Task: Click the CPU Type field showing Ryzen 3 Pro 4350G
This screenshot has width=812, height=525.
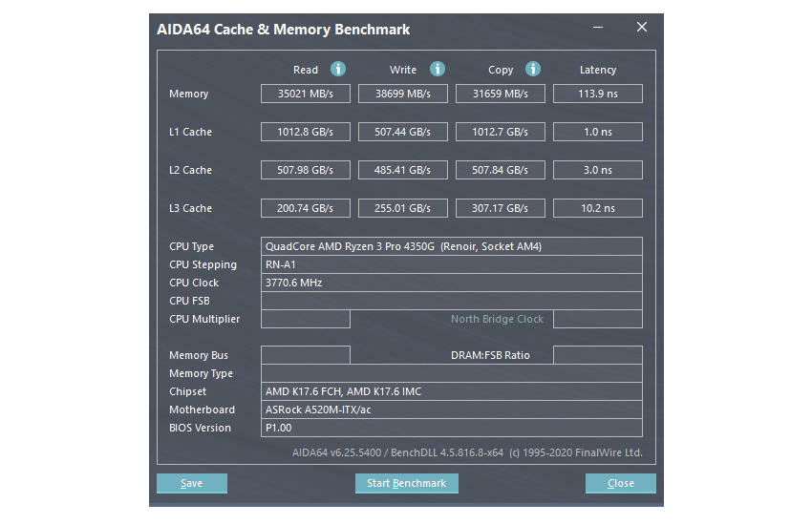Action: coord(452,246)
